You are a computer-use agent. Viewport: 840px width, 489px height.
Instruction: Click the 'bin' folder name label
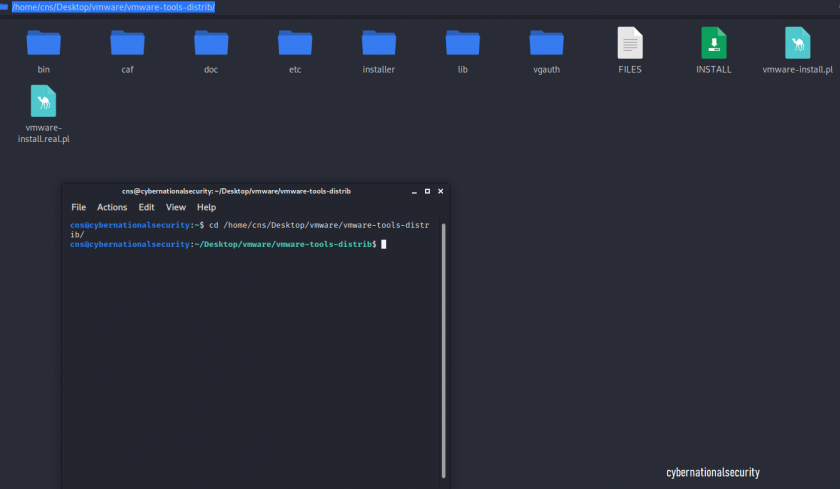[x=43, y=70]
